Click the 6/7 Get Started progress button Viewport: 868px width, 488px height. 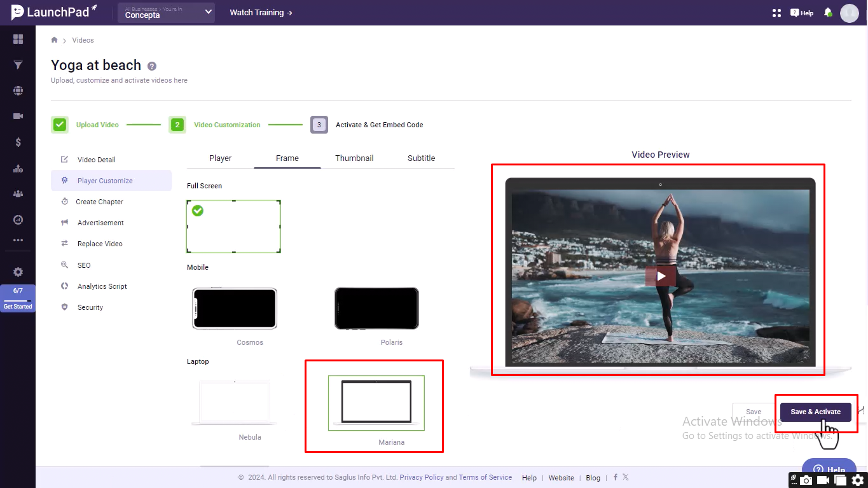pyautogui.click(x=18, y=298)
